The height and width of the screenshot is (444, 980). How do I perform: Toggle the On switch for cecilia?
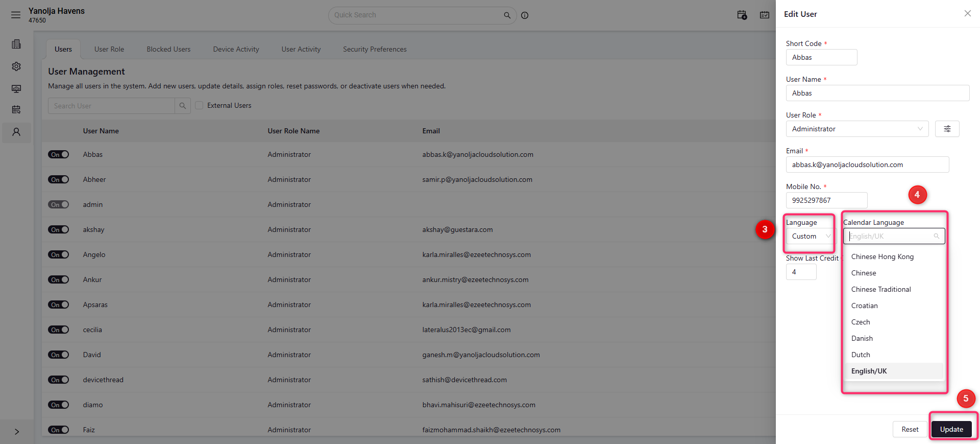tap(59, 330)
